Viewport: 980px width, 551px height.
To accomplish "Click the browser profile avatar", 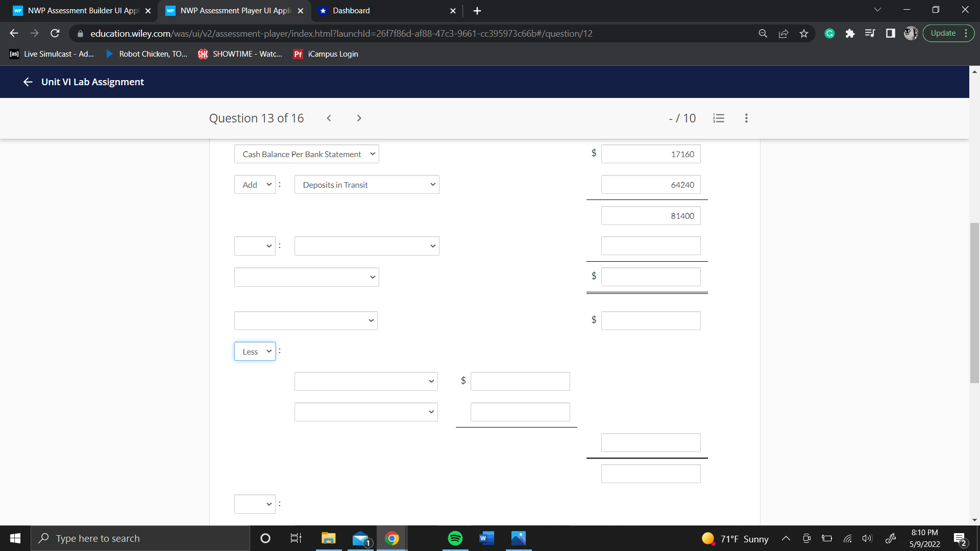I will pos(911,33).
